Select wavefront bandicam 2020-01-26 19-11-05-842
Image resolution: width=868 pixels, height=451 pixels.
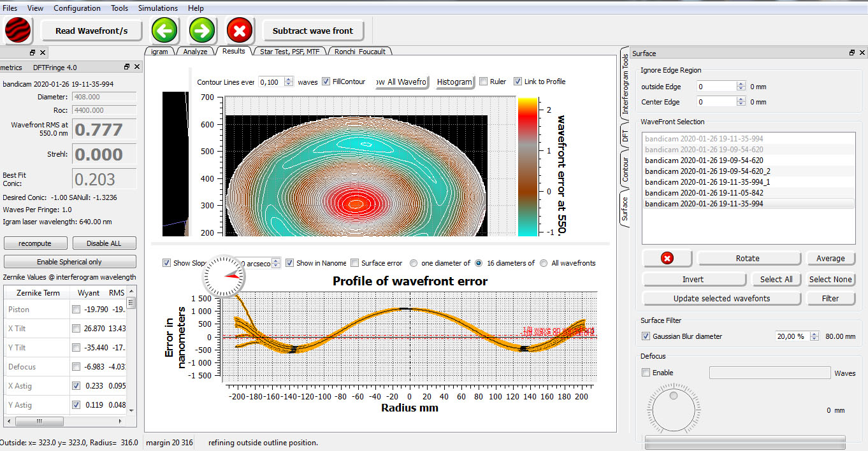click(x=704, y=193)
